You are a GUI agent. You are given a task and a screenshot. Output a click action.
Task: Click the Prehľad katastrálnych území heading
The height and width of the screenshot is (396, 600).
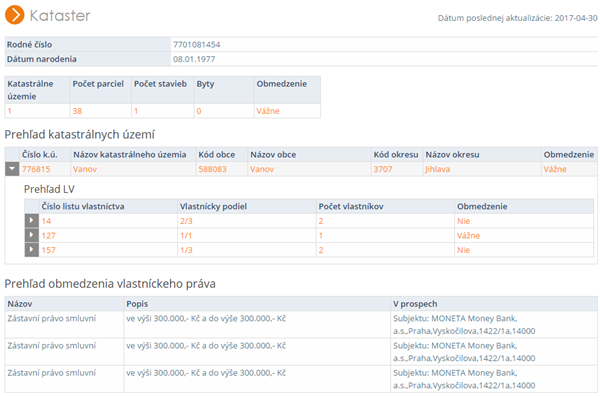80,135
